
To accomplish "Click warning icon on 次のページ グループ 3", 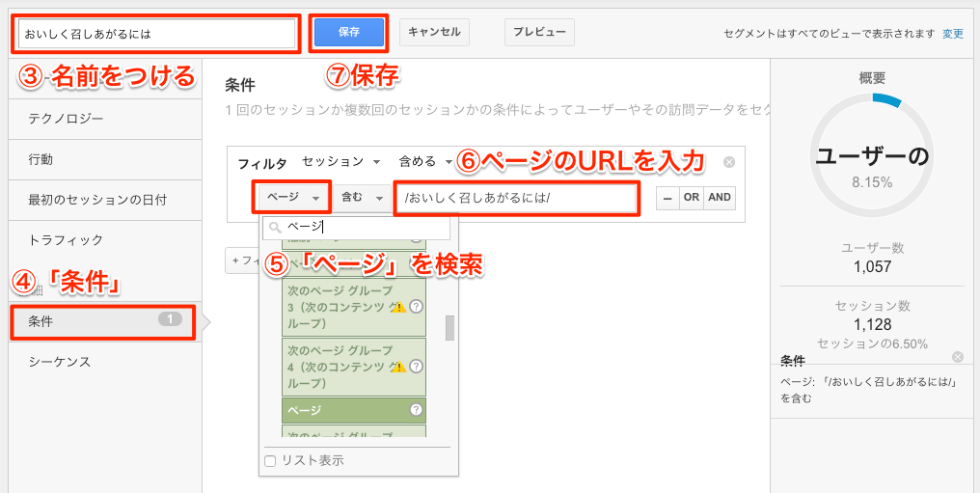I will (x=398, y=307).
